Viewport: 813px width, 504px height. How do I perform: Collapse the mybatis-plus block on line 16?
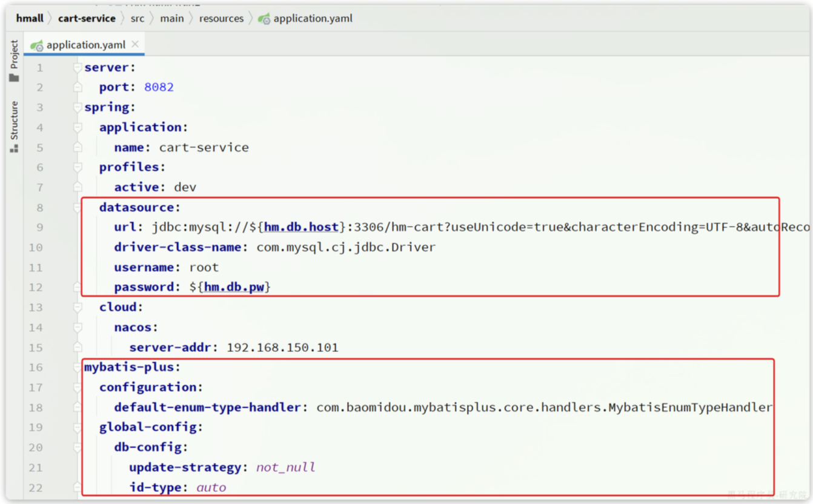coord(78,367)
